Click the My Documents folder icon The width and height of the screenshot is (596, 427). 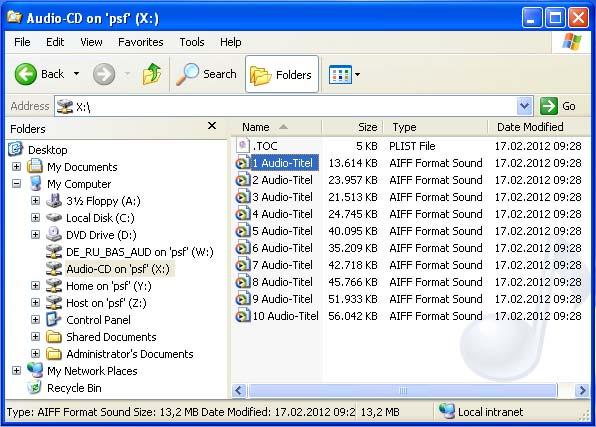click(x=35, y=166)
